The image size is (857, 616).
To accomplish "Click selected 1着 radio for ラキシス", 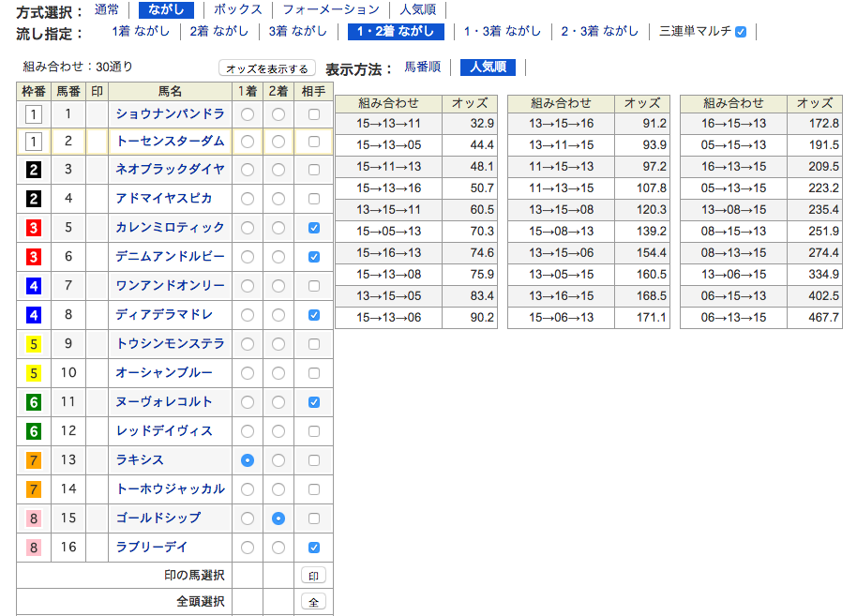I will click(x=248, y=460).
